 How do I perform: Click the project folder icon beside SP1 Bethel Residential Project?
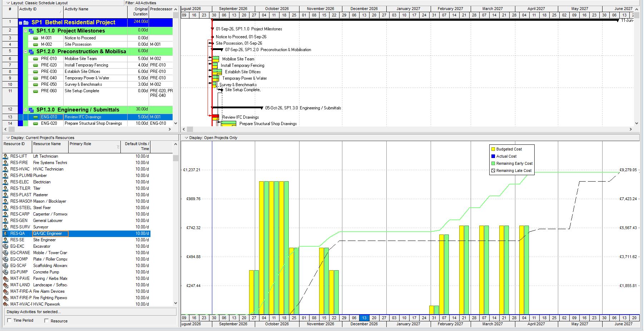point(26,23)
